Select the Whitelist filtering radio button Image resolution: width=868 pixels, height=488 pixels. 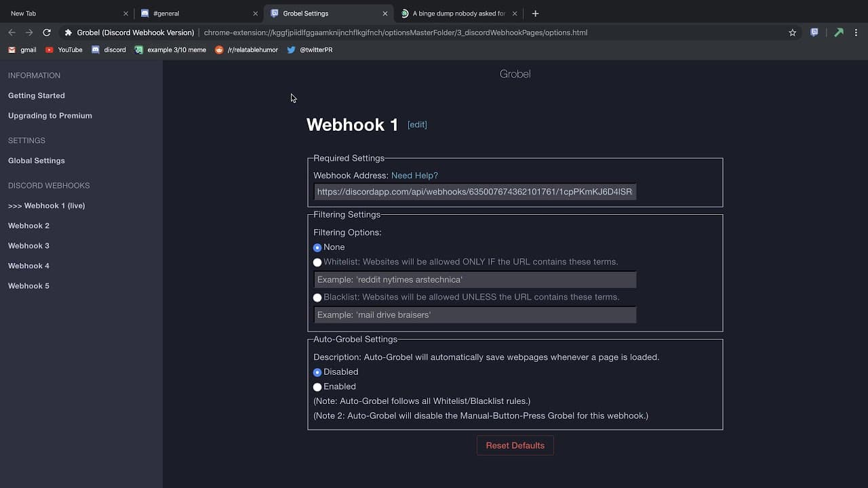317,262
